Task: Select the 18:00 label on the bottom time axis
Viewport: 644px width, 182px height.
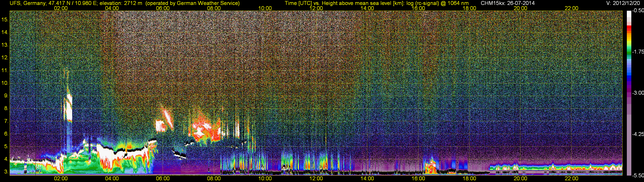Action: [x=469, y=179]
